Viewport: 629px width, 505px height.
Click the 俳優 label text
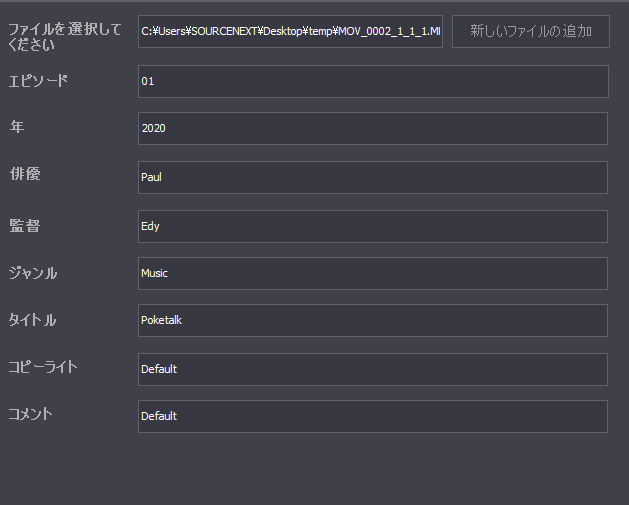(x=24, y=175)
